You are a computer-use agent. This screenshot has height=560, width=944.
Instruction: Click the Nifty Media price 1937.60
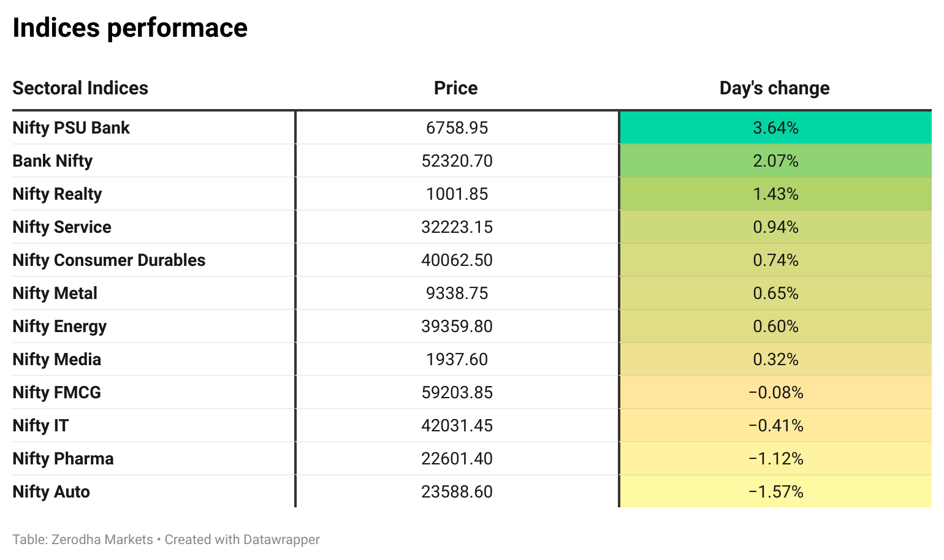point(457,360)
